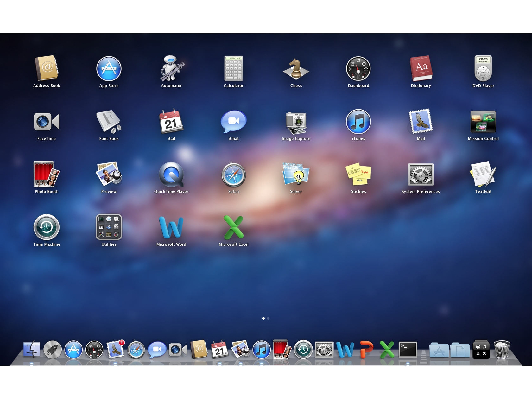Open iCal from the Dock
Screen dimensions: 532x399
click(x=220, y=350)
